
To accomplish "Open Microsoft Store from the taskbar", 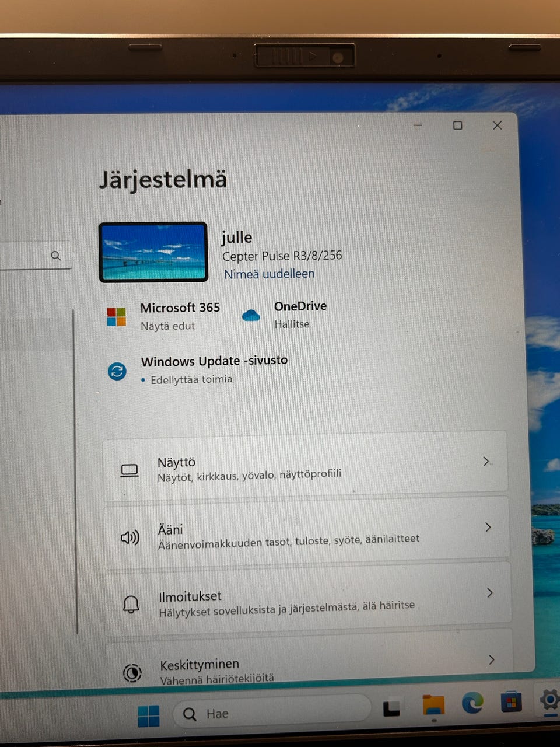I will pyautogui.click(x=511, y=701).
